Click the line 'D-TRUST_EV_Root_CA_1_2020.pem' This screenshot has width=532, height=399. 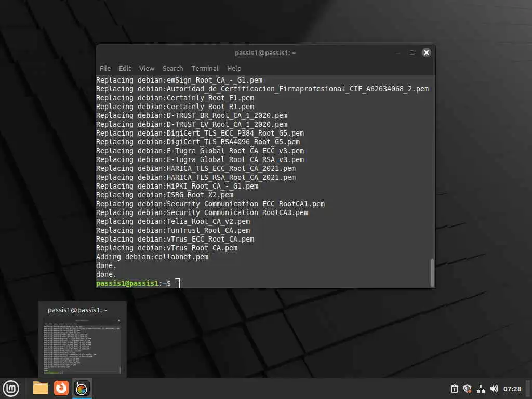pos(192,125)
